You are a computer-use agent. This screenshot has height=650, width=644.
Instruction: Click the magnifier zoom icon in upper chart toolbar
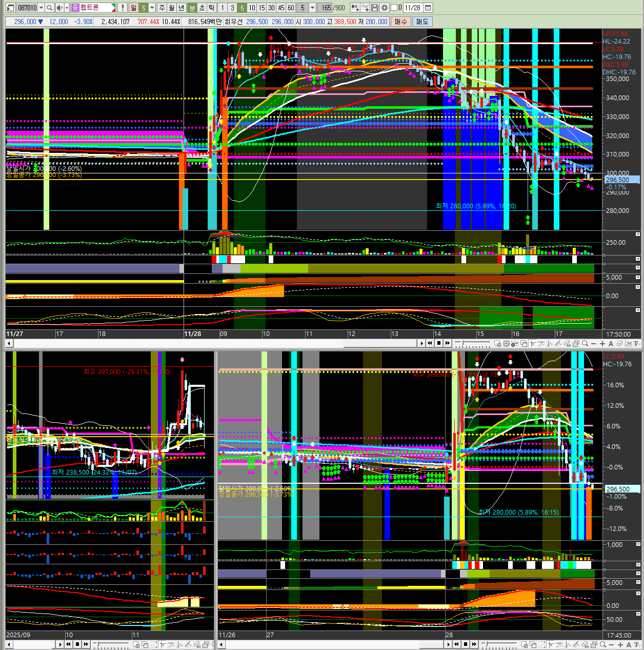585,344
